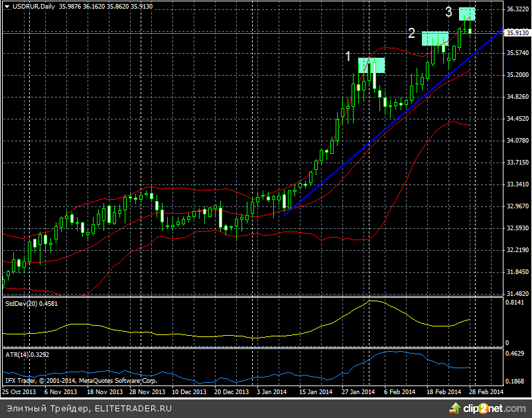Click the number 2 text label
Viewport: 532px width, 418px height.
tap(411, 33)
